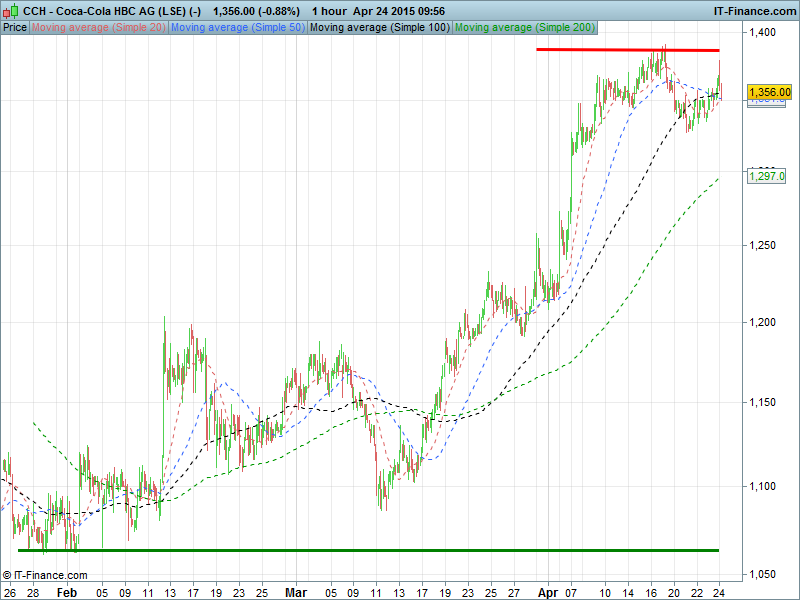The width and height of the screenshot is (800, 600).
Task: Click the CCH - Coca-Cola HBC AG title
Action: [105, 10]
